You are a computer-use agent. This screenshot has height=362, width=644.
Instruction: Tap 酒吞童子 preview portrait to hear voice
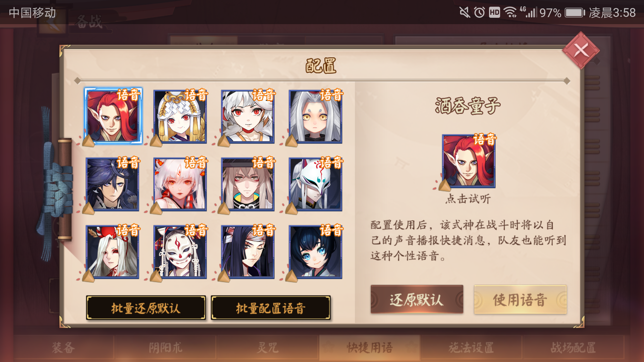469,161
